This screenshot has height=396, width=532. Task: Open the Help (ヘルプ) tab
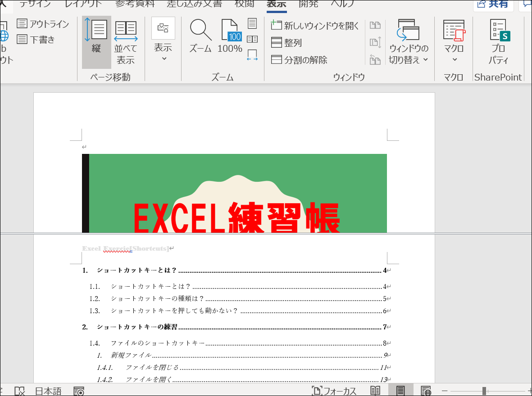click(342, 4)
